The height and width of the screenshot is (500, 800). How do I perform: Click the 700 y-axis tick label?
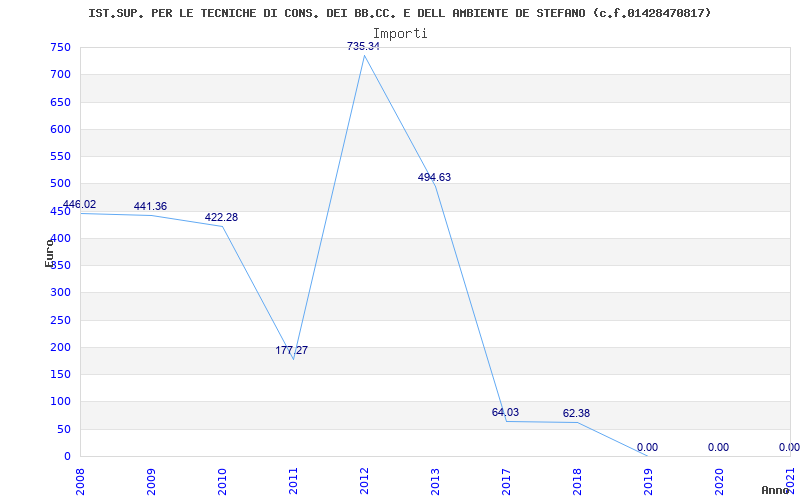60,74
